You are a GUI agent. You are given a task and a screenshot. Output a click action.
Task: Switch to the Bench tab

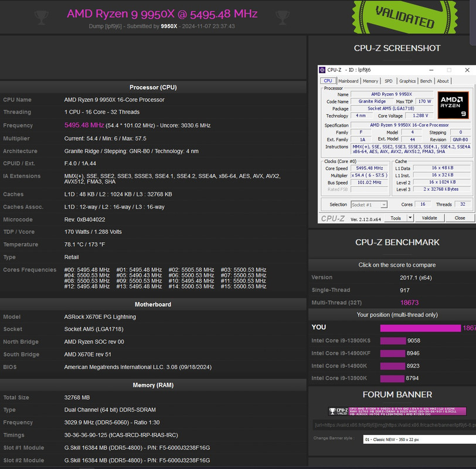tap(426, 81)
